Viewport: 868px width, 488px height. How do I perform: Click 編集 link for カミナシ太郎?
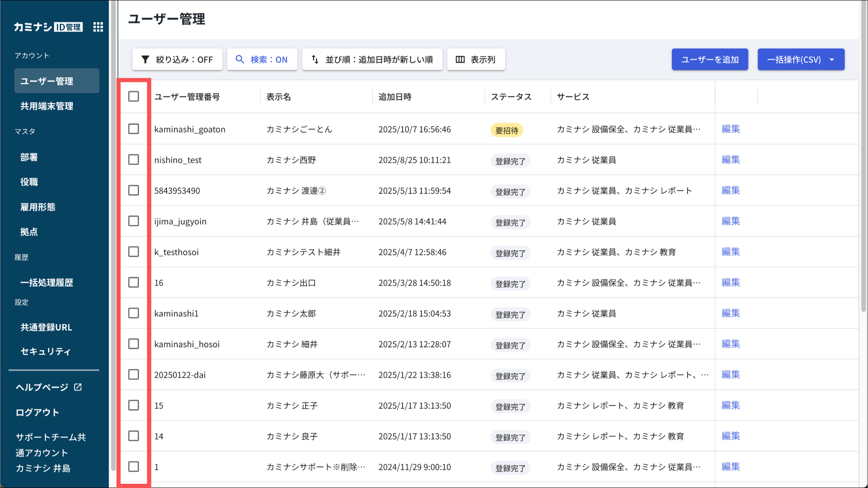point(731,313)
